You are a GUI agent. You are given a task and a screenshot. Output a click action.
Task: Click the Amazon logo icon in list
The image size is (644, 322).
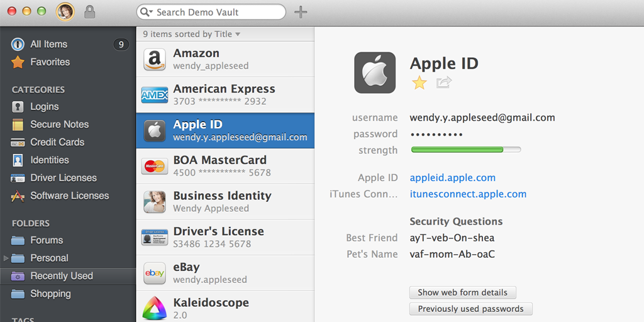click(x=155, y=60)
